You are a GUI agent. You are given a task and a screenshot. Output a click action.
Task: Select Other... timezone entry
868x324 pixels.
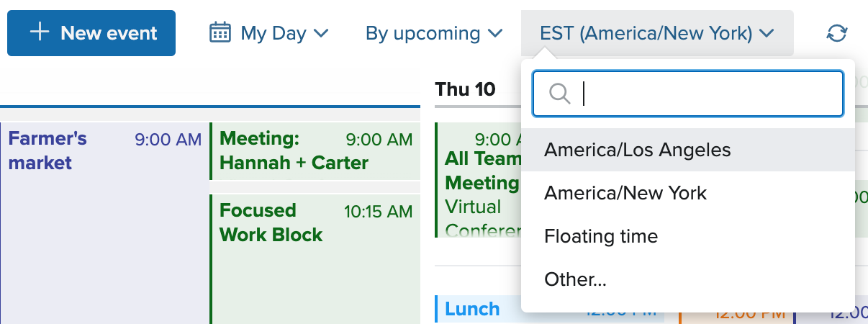(688, 279)
